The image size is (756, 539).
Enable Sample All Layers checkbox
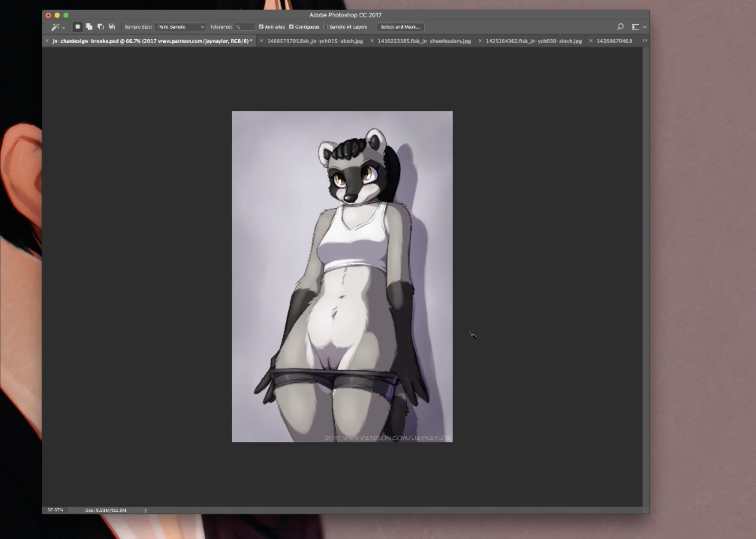326,27
